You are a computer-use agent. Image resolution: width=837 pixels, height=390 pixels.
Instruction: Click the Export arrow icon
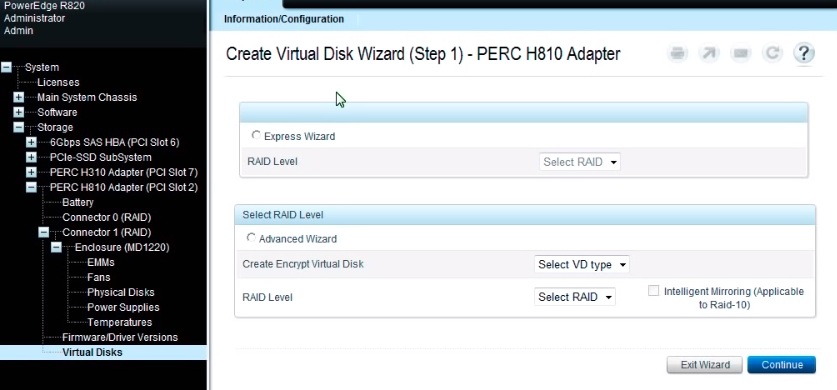(x=709, y=53)
